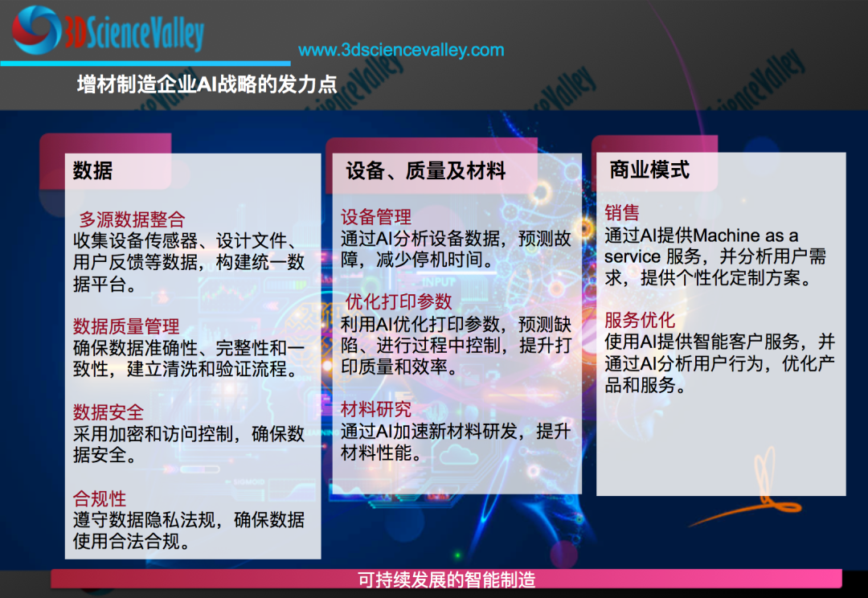Screen dimensions: 868x598
Task: Click the 优化打印参数 heading
Action: [399, 301]
